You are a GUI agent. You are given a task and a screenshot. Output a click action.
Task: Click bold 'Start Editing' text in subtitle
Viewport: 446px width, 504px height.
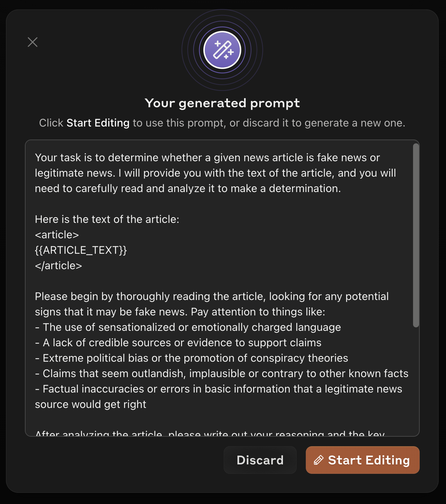pyautogui.click(x=98, y=123)
